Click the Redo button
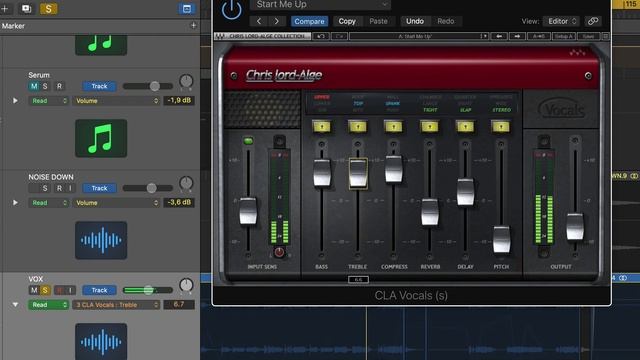Screen dimensions: 640x360 (x=446, y=21)
